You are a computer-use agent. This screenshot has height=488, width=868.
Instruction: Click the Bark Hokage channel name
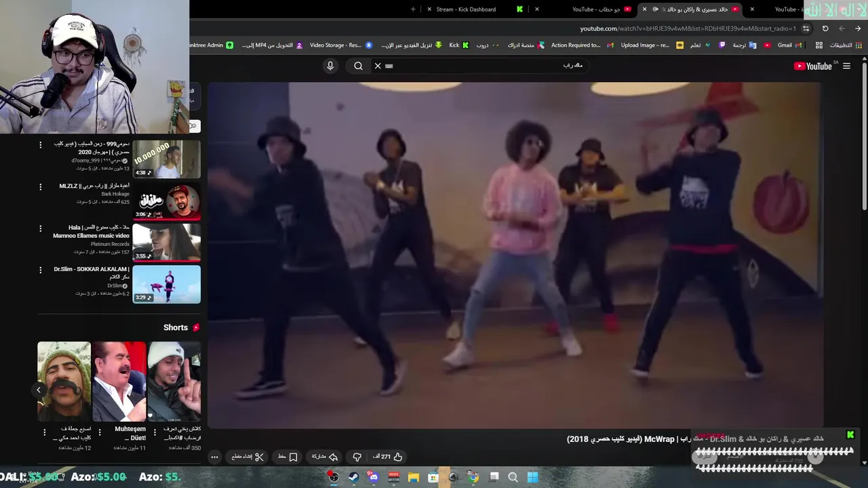point(115,194)
